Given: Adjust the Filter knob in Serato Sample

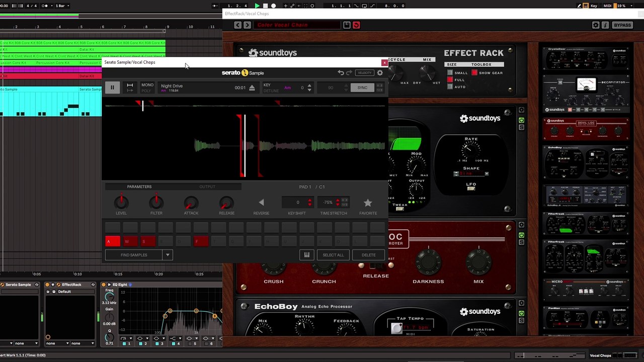Looking at the screenshot, I should [156, 202].
